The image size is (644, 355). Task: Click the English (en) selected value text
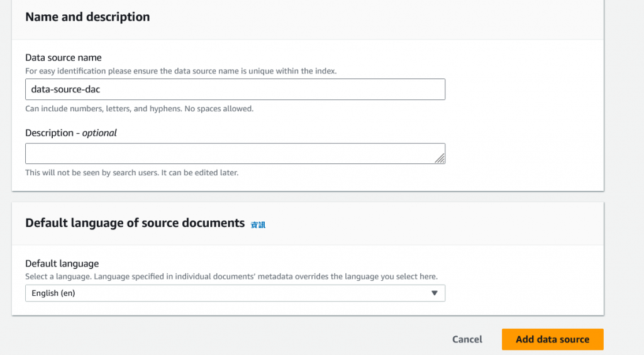53,293
